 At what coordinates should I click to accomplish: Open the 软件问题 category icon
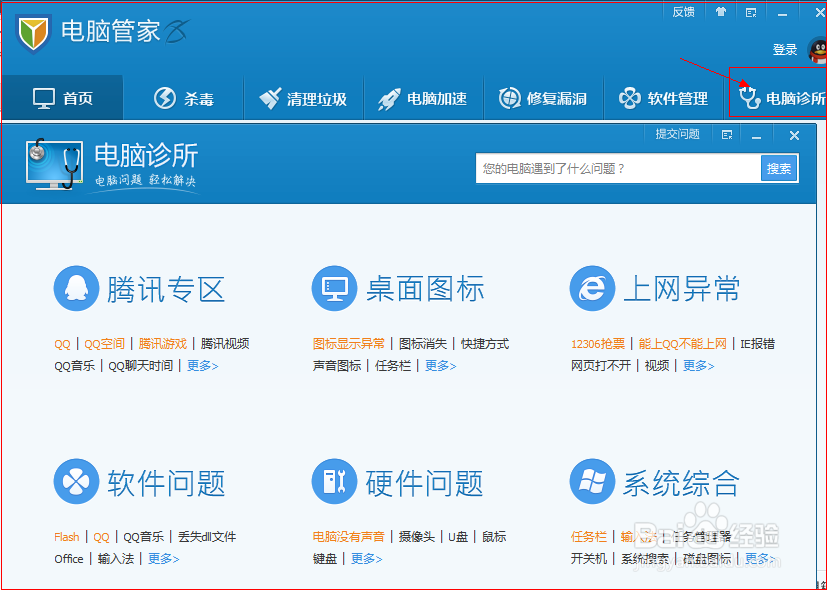(x=76, y=481)
